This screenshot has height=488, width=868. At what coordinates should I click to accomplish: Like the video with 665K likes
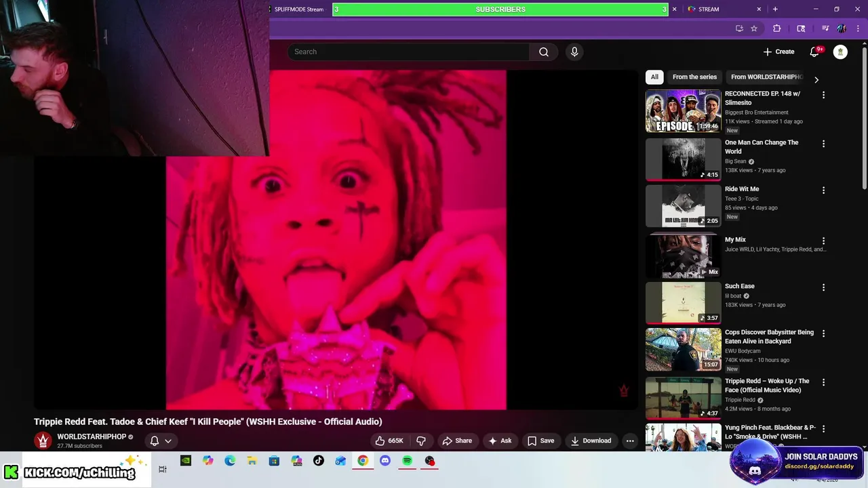pyautogui.click(x=389, y=441)
